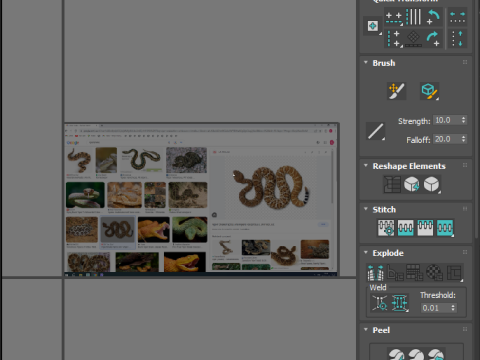
Task: Click Stitch to Target icon
Action: [386, 228]
